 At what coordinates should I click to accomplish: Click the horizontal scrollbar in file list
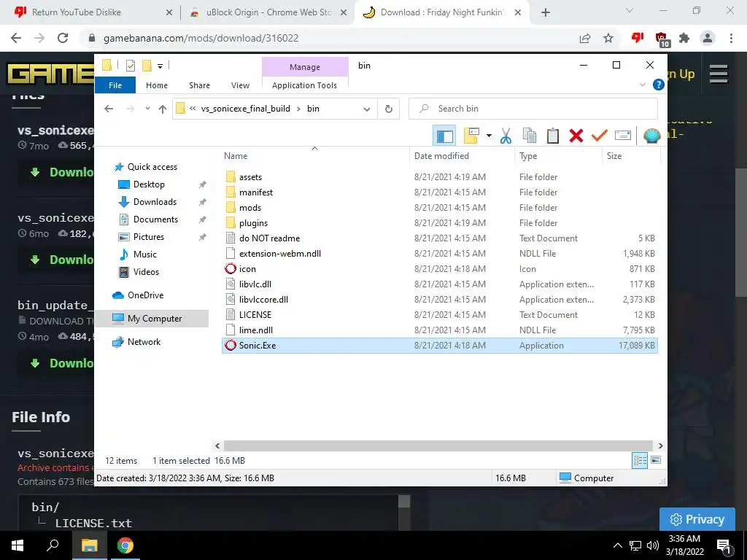(x=438, y=446)
